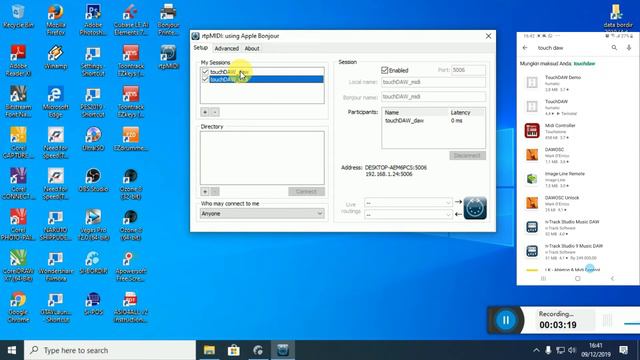
Task: Open File Explorer from the taskbar
Action: (209, 350)
